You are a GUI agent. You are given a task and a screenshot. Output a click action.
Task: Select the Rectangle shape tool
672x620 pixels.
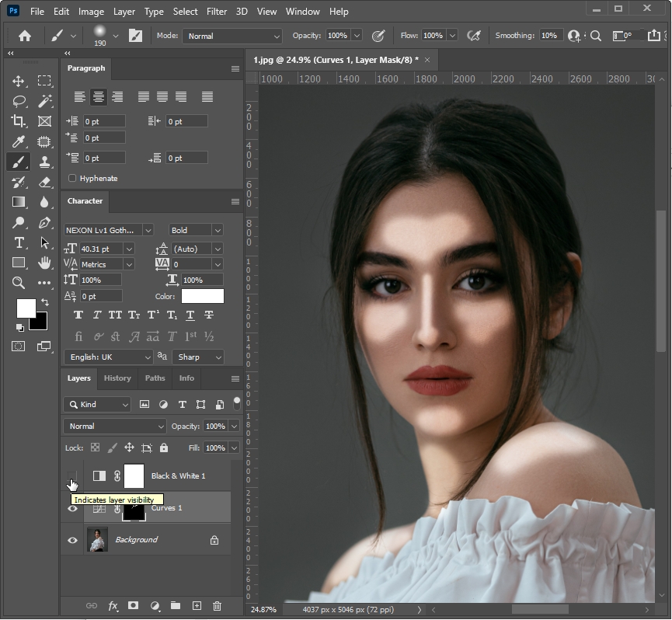(x=18, y=263)
